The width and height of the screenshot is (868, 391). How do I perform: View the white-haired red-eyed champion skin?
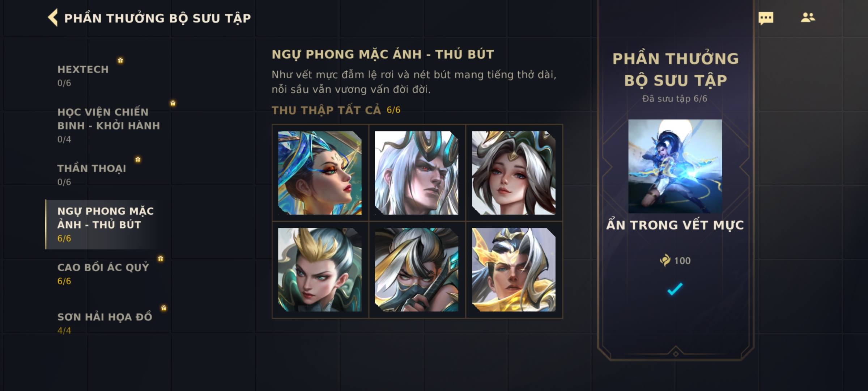[417, 173]
